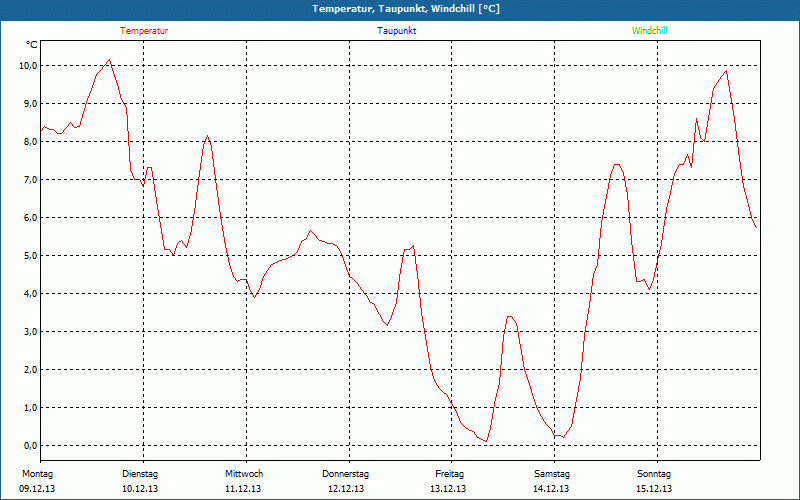
Task: Click the 5,0 y-axis value
Action: click(x=30, y=256)
